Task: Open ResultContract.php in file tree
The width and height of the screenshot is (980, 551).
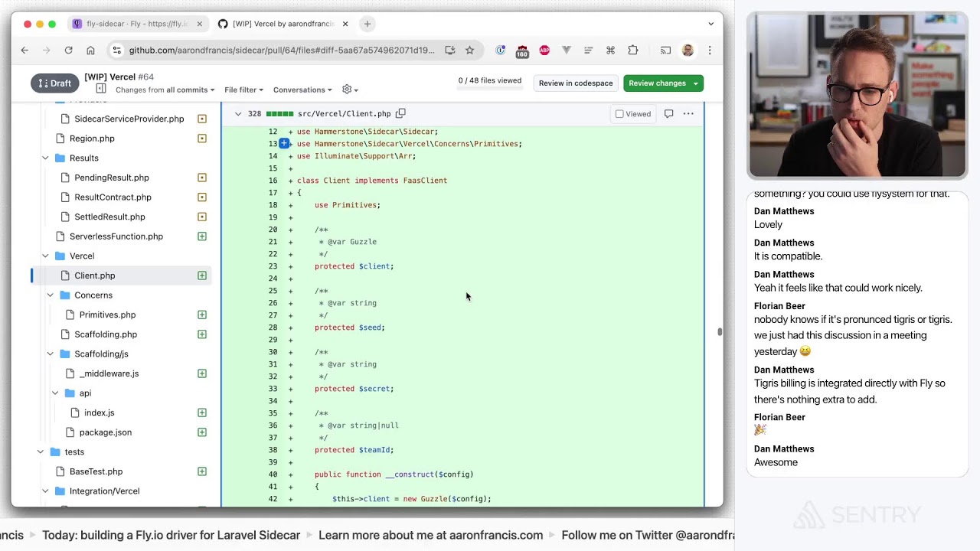Action: click(x=113, y=197)
